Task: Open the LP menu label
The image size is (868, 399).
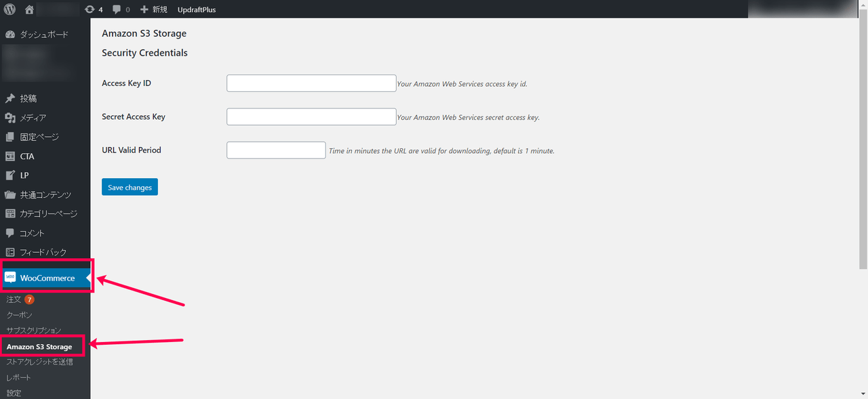Action: click(24, 175)
